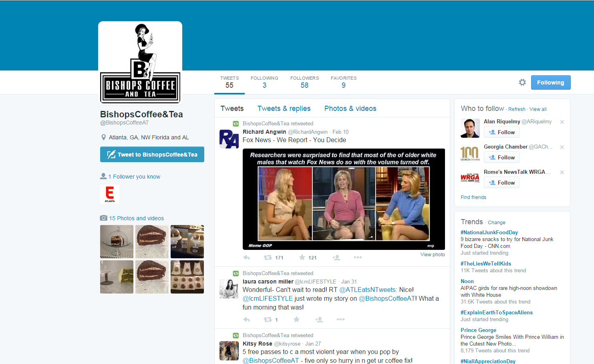Open more options on Richard Angwin tweet
594x364 pixels.
(358, 257)
